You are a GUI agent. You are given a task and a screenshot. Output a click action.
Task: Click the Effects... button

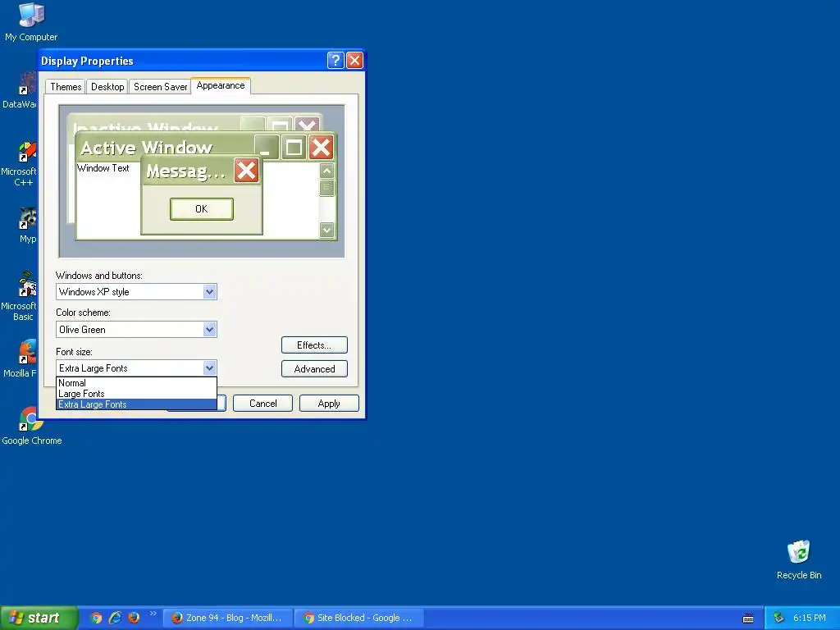tap(314, 345)
